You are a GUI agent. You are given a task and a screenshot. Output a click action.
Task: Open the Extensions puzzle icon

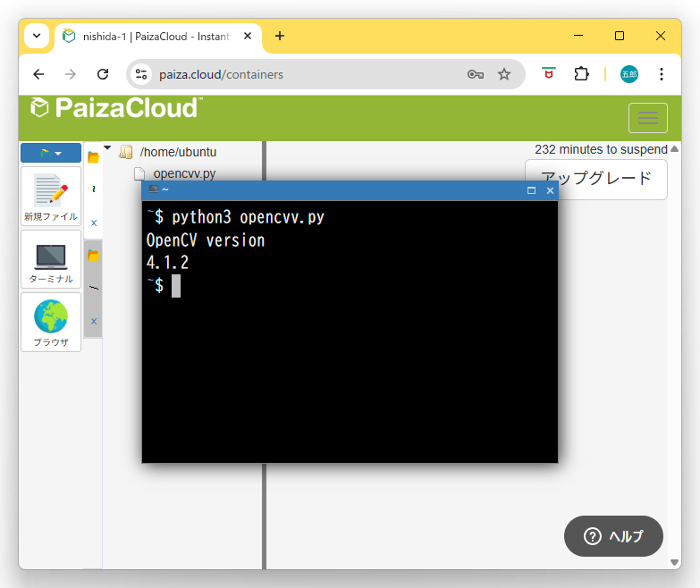(x=581, y=73)
